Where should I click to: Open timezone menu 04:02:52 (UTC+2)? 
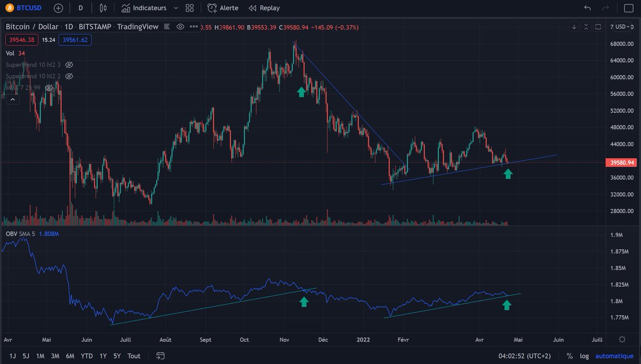click(x=524, y=355)
